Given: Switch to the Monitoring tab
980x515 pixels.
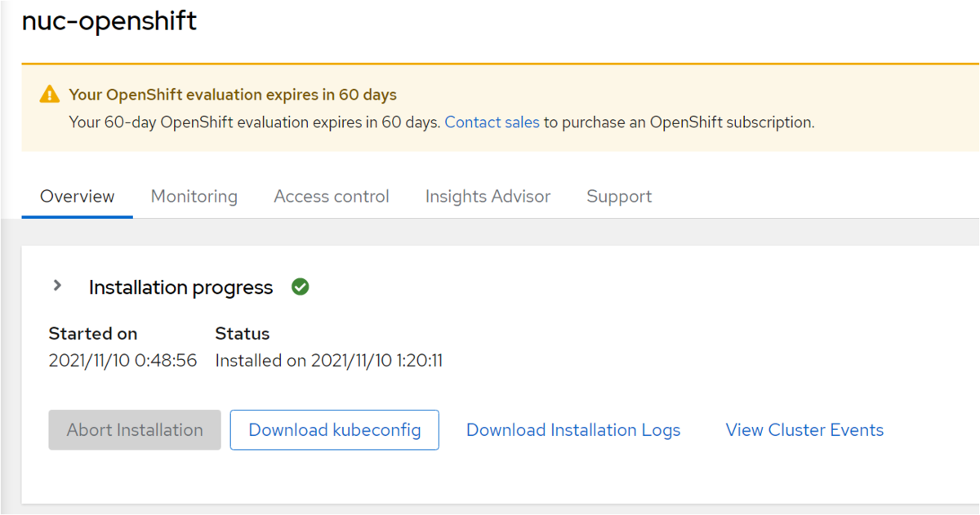Looking at the screenshot, I should click(194, 197).
